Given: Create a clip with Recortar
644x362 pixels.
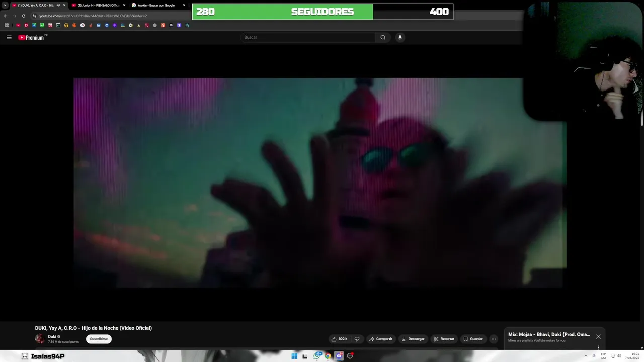Looking at the screenshot, I should (444, 339).
